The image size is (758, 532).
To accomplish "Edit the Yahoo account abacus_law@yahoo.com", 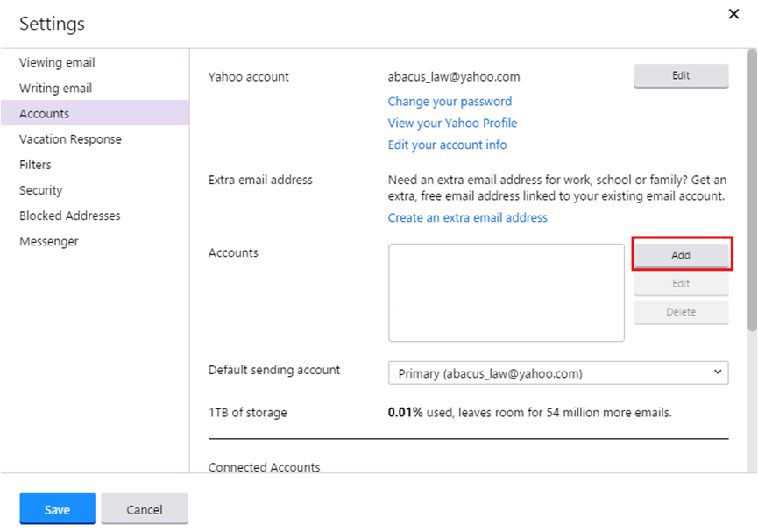I will [x=681, y=75].
